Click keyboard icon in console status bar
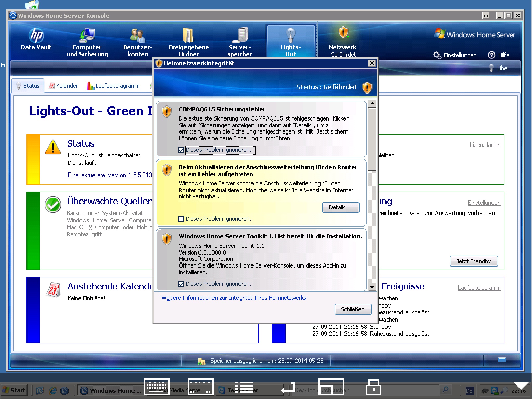This screenshot has width=532, height=399. coord(502,360)
